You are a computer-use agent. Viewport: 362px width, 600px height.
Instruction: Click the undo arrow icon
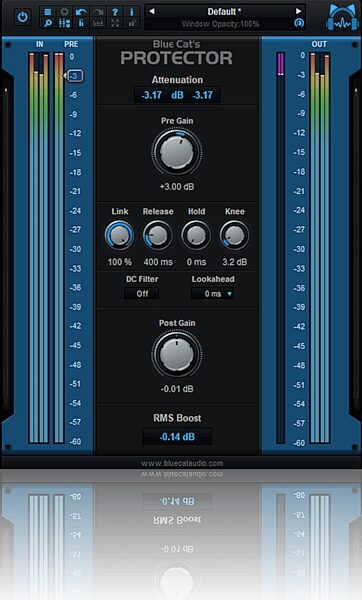(81, 11)
